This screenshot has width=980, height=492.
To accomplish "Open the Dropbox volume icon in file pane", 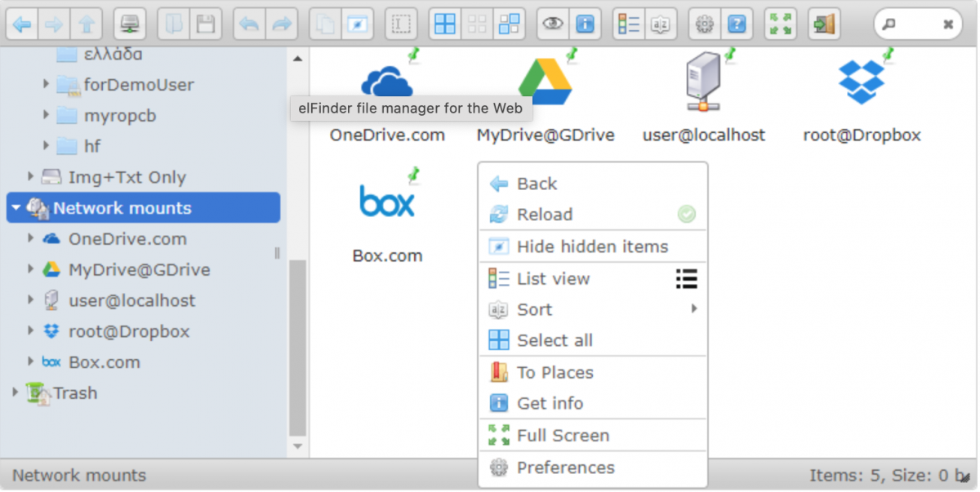I will coord(862,82).
